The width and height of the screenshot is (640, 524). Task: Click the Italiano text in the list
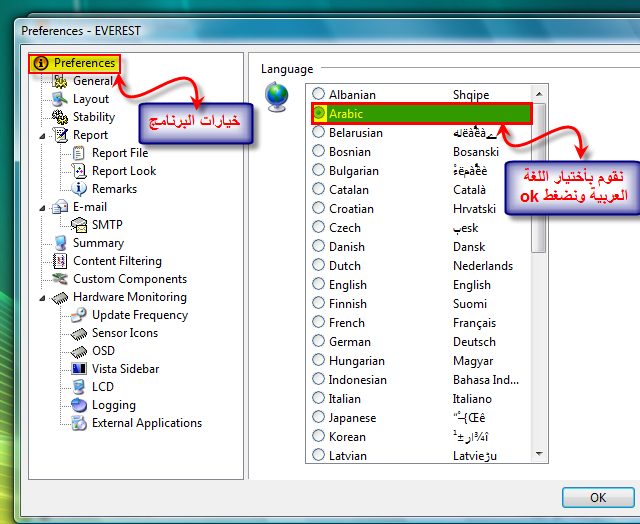coord(472,399)
